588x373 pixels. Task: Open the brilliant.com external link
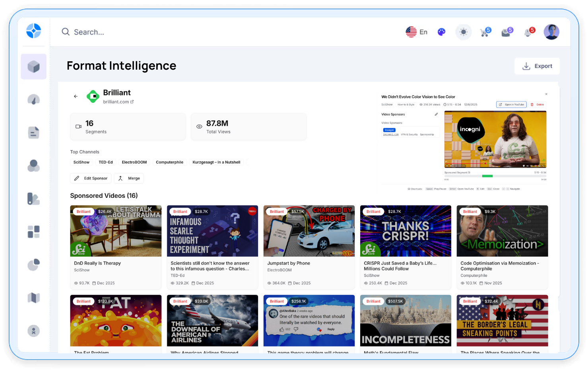(118, 102)
